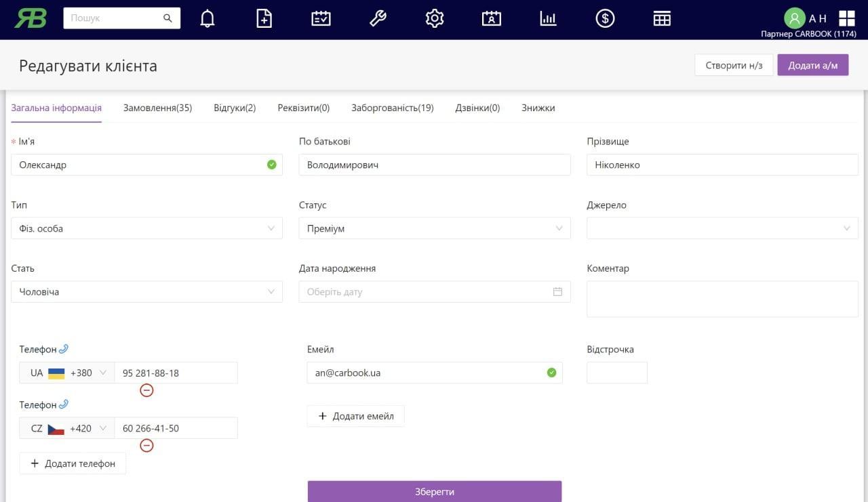Remove the +420 Czech phone number
868x502 pixels.
tap(146, 445)
